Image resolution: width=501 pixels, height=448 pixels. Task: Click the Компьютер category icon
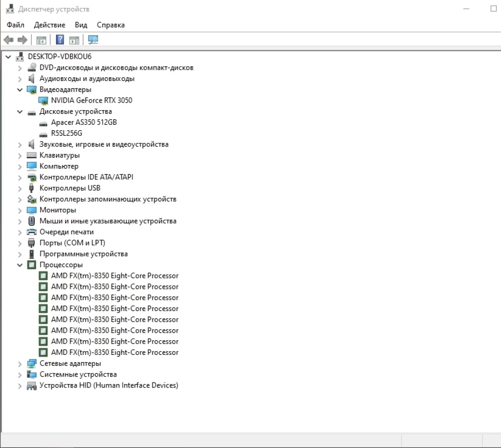click(32, 166)
